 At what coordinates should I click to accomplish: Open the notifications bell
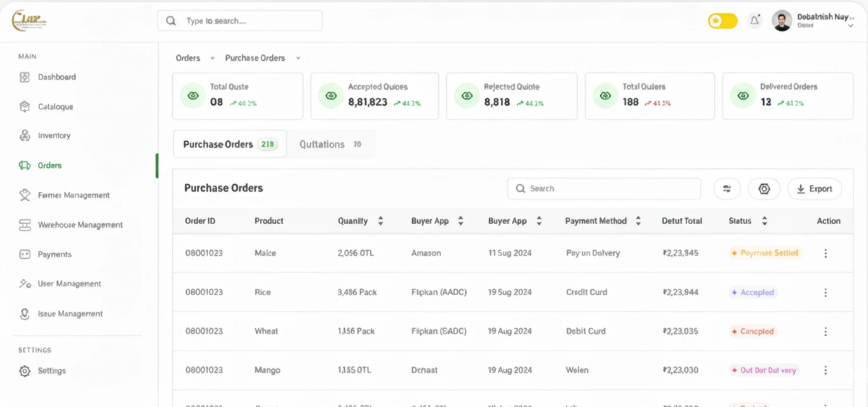754,20
